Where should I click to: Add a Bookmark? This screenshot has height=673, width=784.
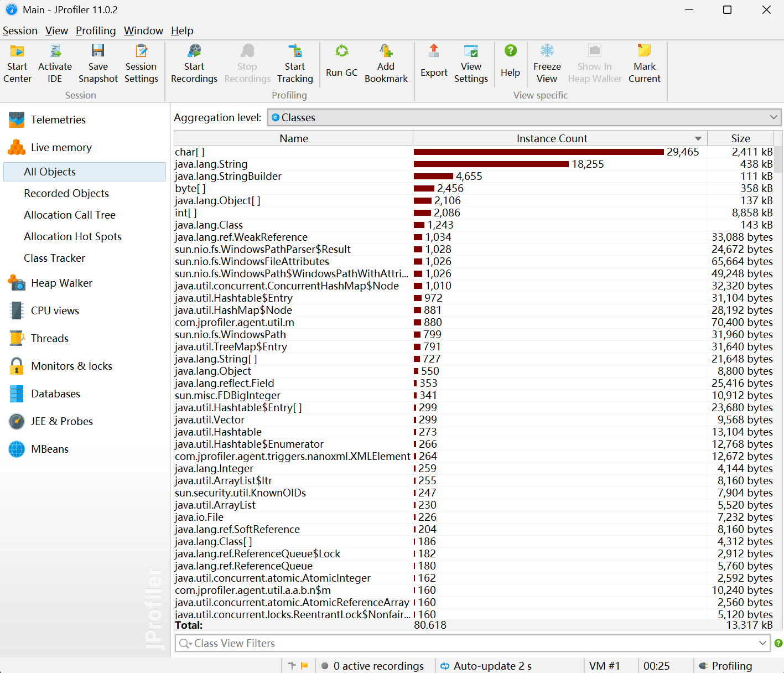click(x=386, y=64)
